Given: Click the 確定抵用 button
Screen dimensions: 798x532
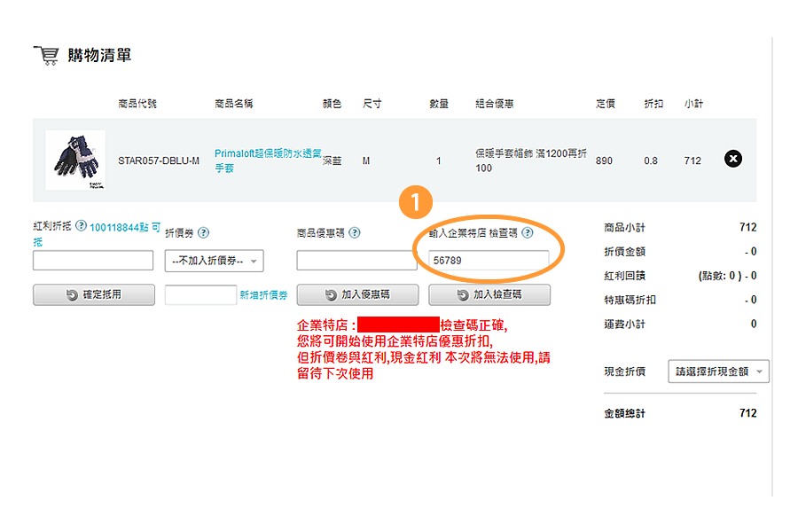Looking at the screenshot, I should [x=94, y=294].
